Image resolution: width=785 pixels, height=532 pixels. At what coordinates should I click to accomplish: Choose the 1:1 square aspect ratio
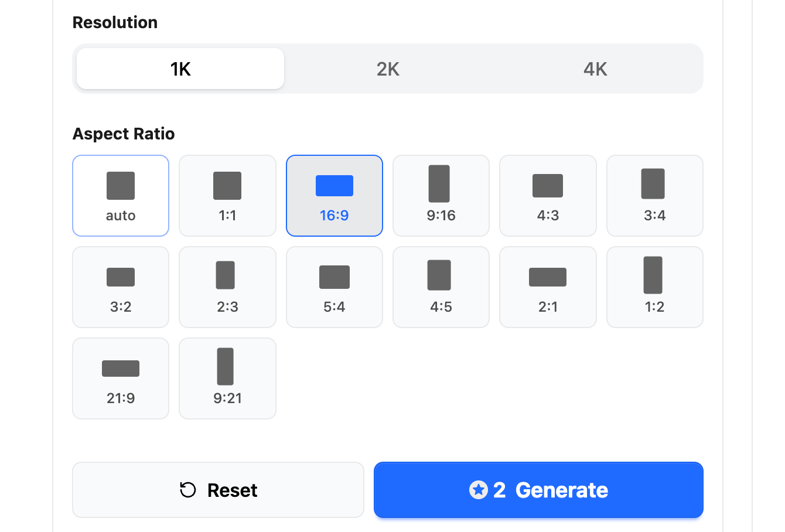(x=227, y=196)
